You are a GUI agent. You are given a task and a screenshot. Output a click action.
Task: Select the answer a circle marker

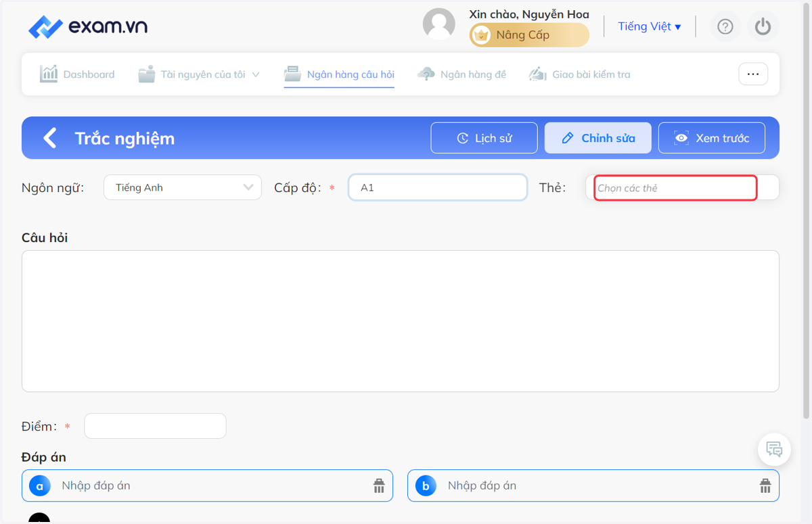coord(40,485)
